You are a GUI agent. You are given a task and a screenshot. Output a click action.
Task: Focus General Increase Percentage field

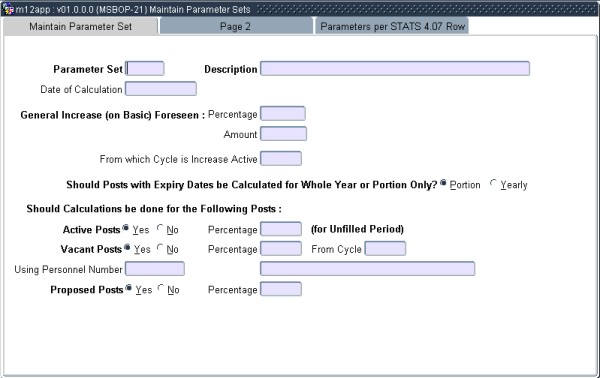(x=283, y=114)
